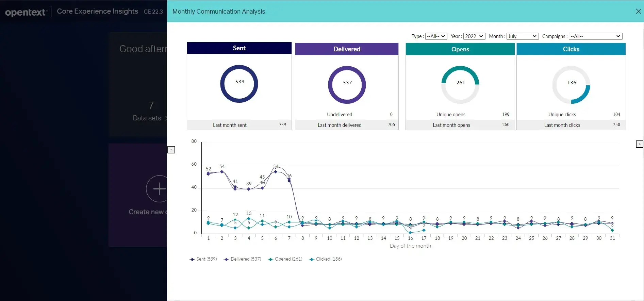Open the Year dropdown showing 2022

474,36
